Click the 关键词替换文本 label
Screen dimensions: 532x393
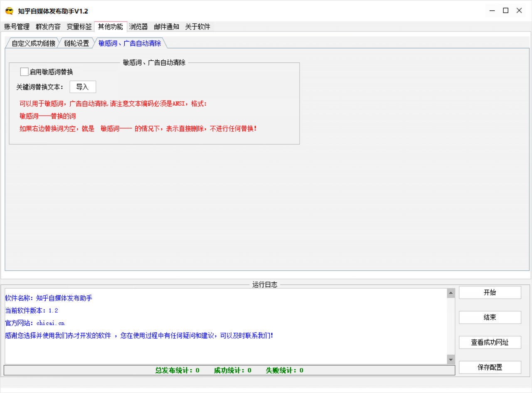tap(40, 87)
